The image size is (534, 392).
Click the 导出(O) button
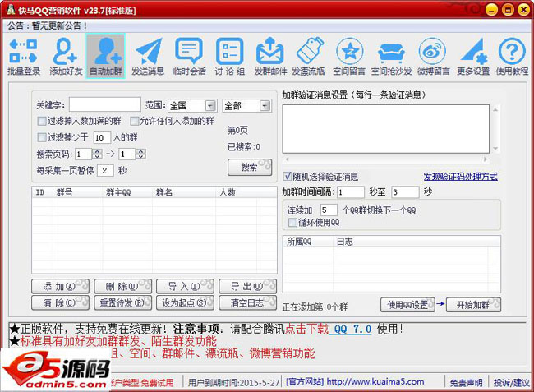[x=247, y=287]
